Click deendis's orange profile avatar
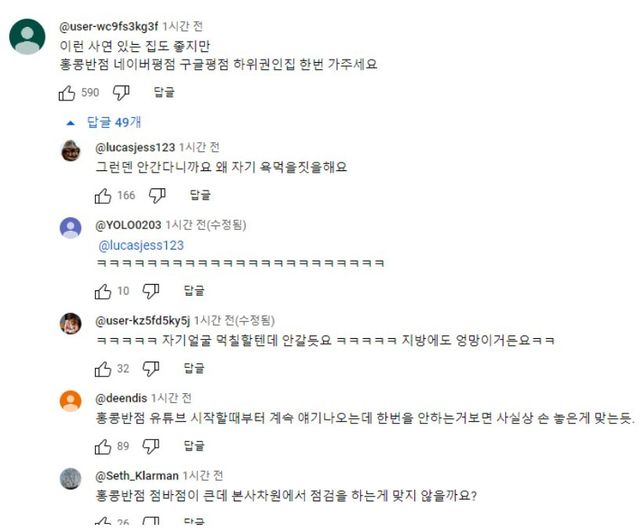Screen dimensions: 640x532 click(70, 401)
